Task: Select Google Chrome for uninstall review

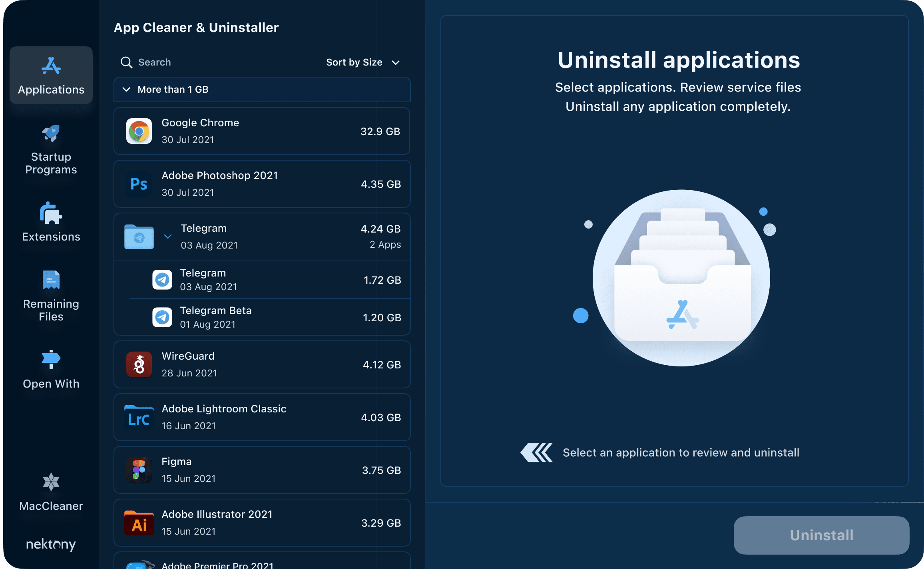Action: coord(262,130)
